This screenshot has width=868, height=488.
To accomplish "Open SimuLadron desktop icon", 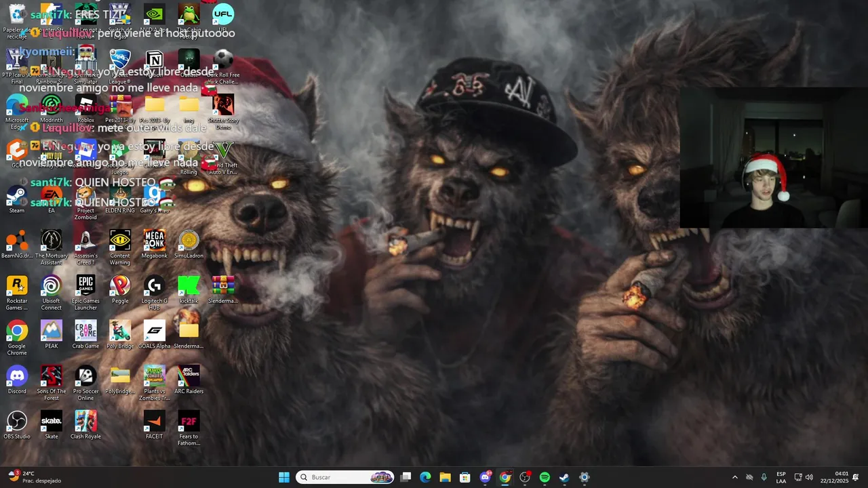I will (x=189, y=245).
